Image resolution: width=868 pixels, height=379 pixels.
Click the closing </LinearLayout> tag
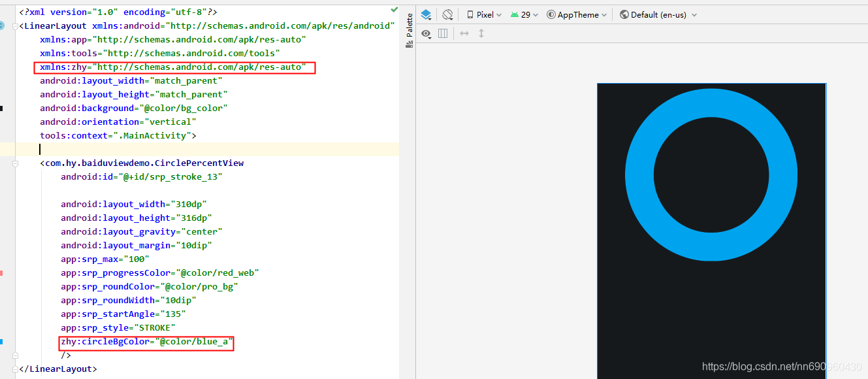(x=58, y=369)
